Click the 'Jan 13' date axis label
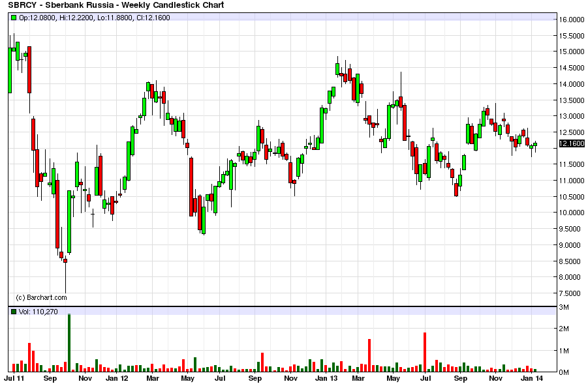 point(326,378)
